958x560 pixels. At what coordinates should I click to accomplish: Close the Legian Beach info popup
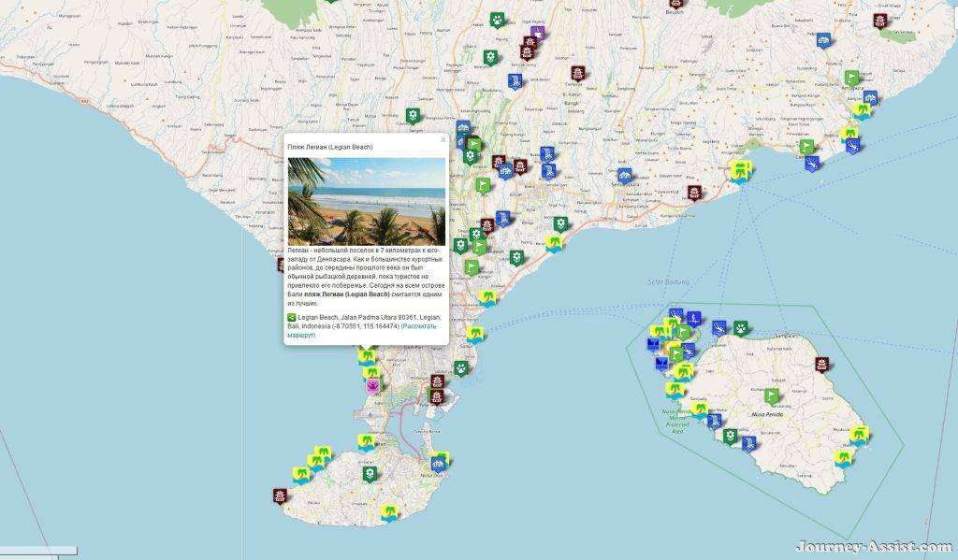pyautogui.click(x=443, y=140)
